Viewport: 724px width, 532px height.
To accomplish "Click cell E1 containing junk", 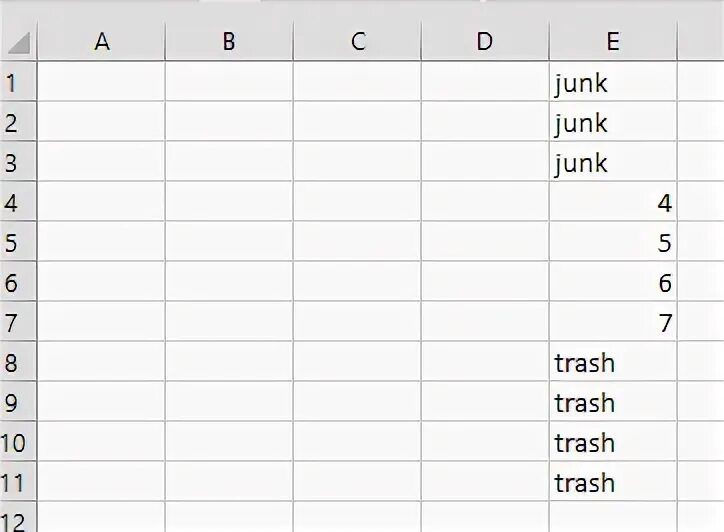I will [612, 83].
